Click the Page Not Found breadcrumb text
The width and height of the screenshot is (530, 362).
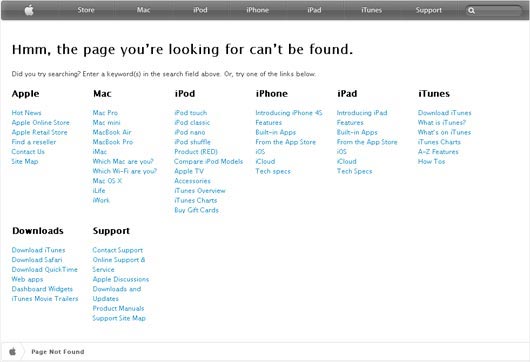pyautogui.click(x=58, y=352)
